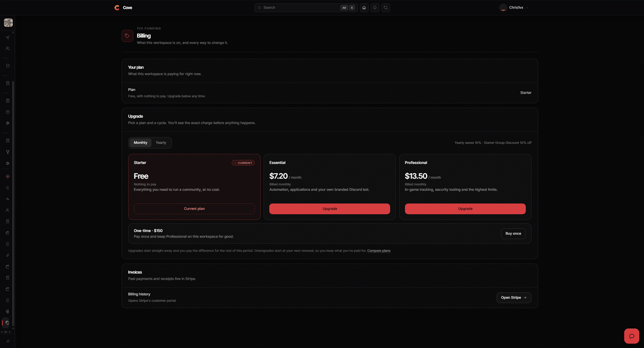Click the Alt key hint in search

(344, 7)
